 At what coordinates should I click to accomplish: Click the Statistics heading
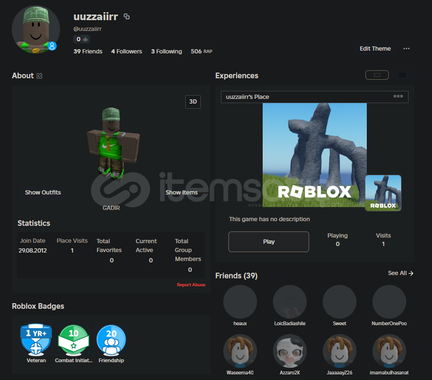click(x=34, y=223)
